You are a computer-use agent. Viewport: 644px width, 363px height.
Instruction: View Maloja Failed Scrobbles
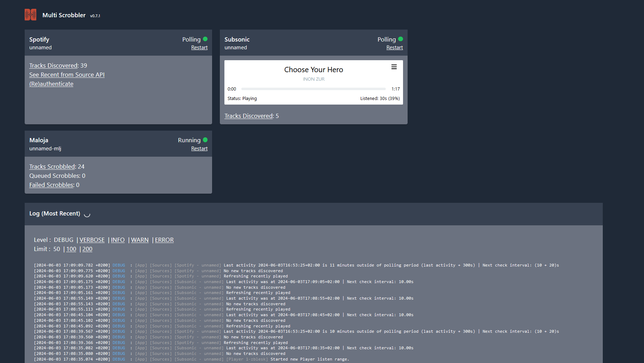51,185
